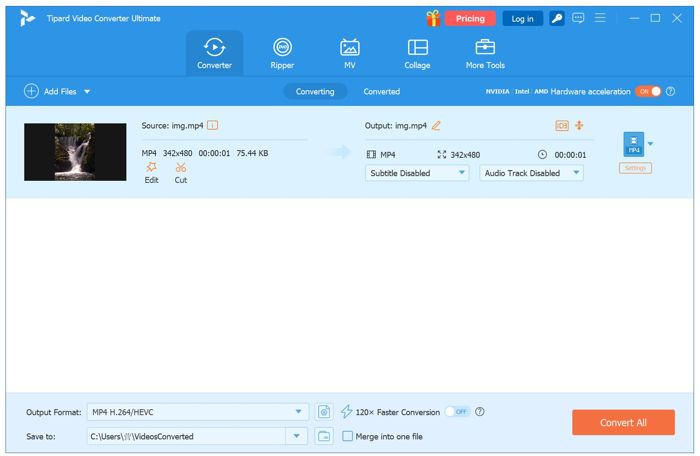Switch to the Ripper tab
This screenshot has width=700, height=456.
(x=282, y=53)
